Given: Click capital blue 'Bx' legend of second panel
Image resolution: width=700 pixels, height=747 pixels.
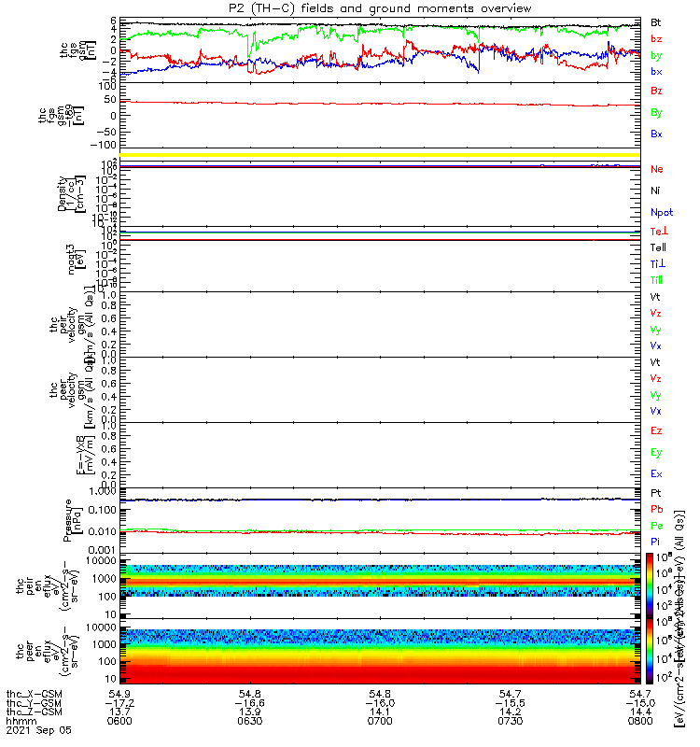Looking at the screenshot, I should tap(656, 134).
